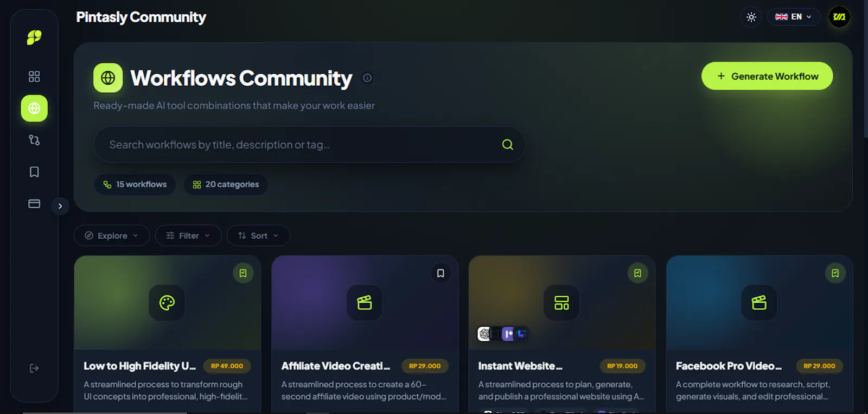
Task: Click the RP 29.000 tag on Affiliate Video card
Action: tap(425, 366)
